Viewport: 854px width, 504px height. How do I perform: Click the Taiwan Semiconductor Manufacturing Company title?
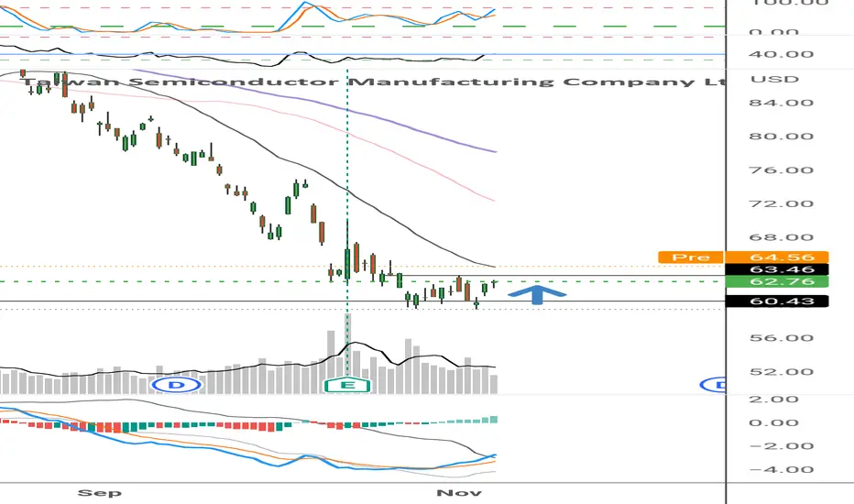click(373, 82)
